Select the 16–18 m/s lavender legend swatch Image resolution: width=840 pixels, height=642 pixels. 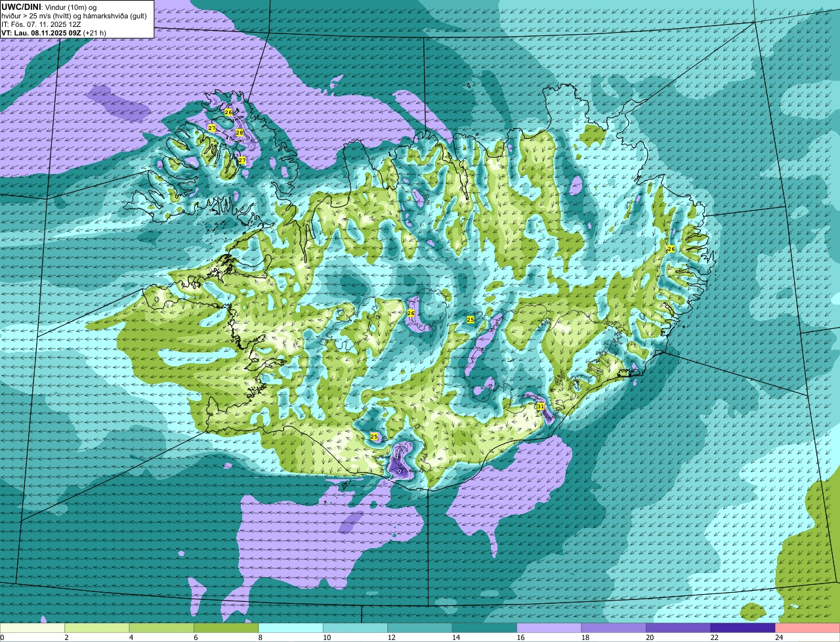[x=549, y=628]
